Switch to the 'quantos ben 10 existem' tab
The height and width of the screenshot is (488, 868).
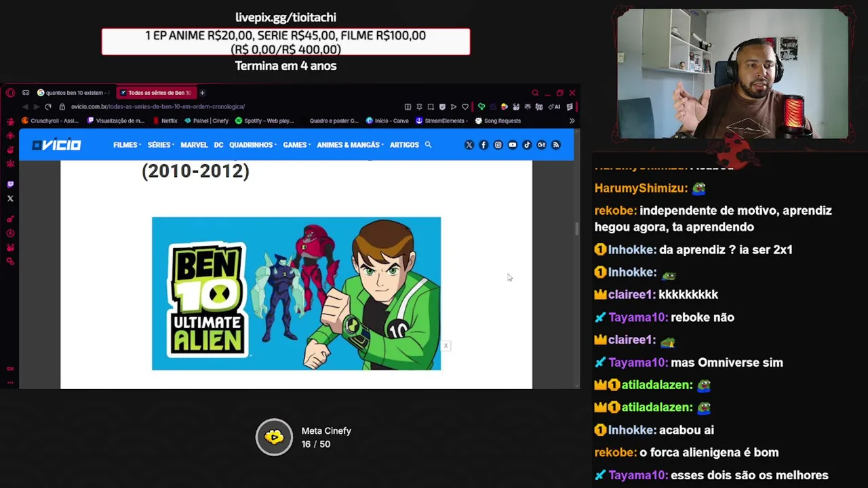tap(73, 93)
